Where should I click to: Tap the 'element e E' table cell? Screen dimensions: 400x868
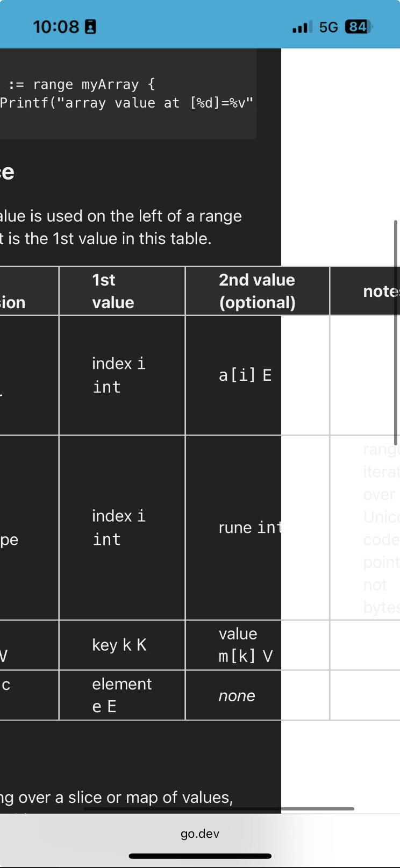pos(122,695)
